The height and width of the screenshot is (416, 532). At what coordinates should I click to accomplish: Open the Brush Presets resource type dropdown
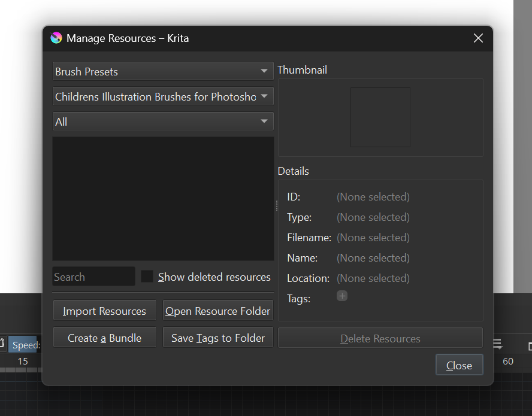click(x=163, y=71)
